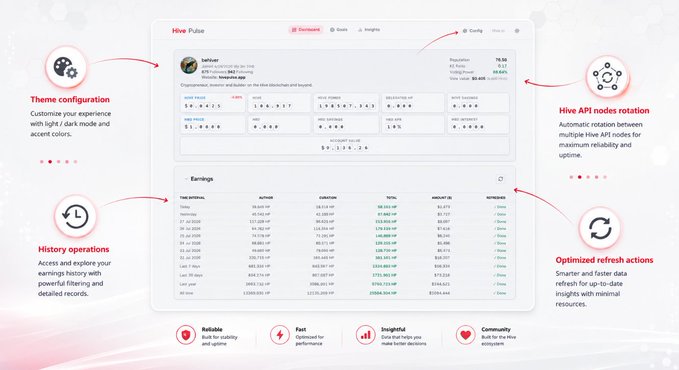Click the Community heart icon
Screen dimensions: 679x370
[x=466, y=335]
